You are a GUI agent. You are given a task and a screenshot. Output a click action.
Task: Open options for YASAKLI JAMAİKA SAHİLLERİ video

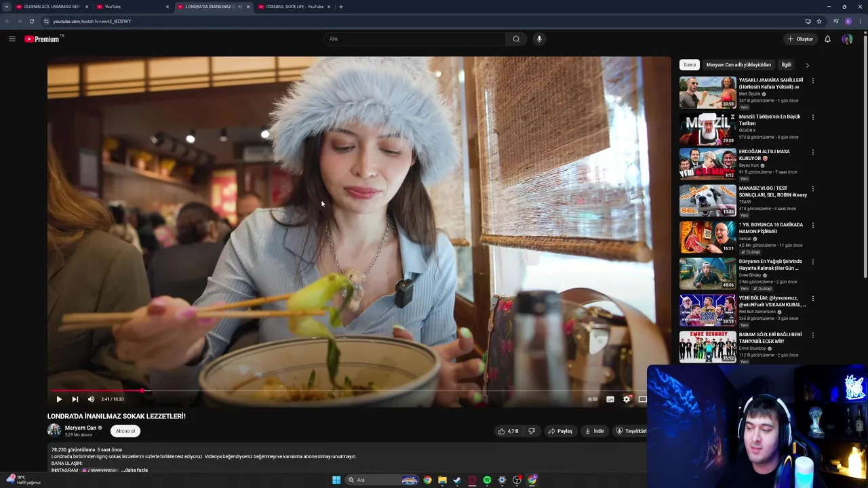pos(812,81)
